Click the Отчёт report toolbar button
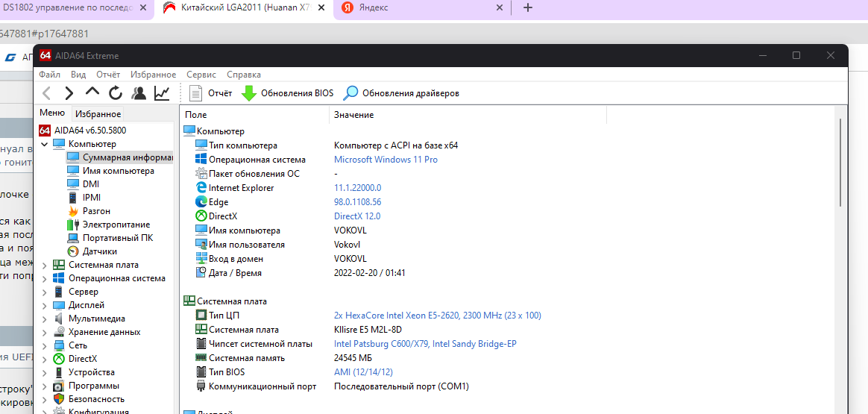 point(211,93)
